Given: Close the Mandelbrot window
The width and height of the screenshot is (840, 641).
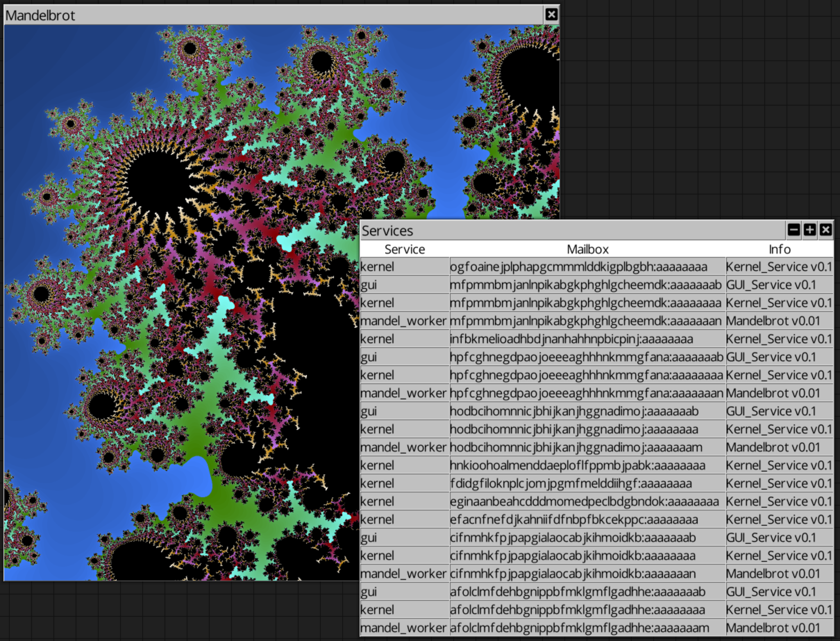Looking at the screenshot, I should pyautogui.click(x=551, y=15).
